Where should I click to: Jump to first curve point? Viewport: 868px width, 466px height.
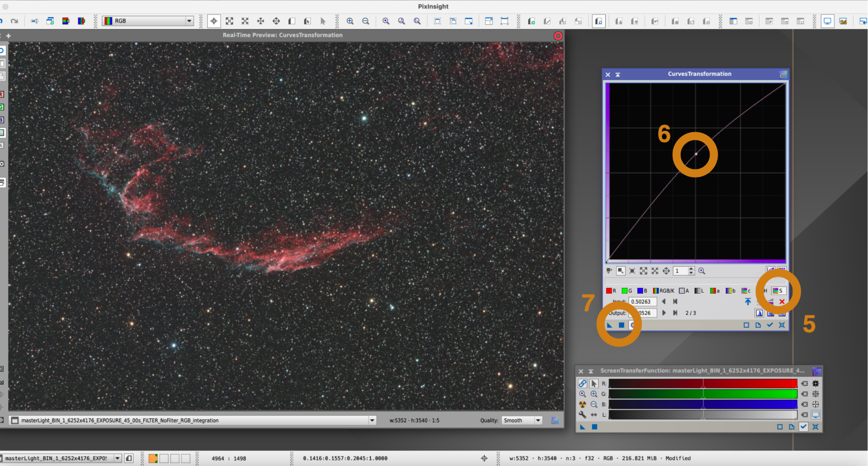[x=675, y=301]
